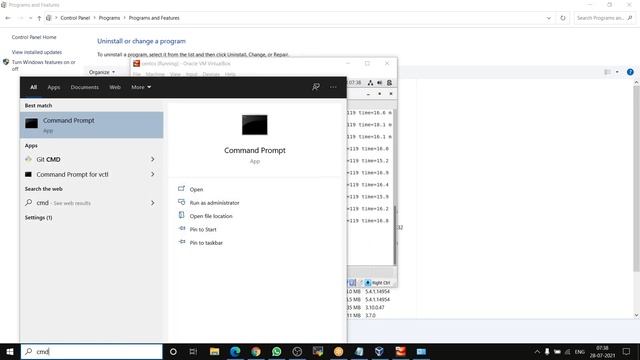Choose Pin to taskbar

(206, 243)
